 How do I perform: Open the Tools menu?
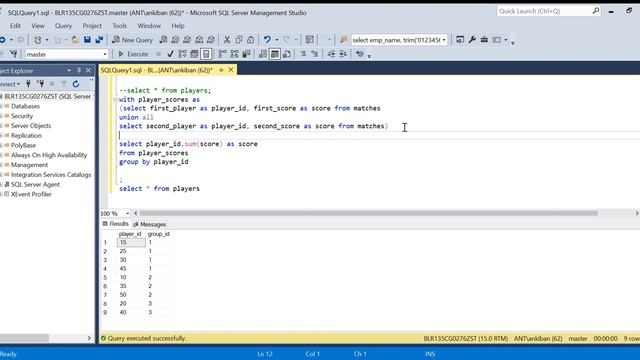coord(119,26)
